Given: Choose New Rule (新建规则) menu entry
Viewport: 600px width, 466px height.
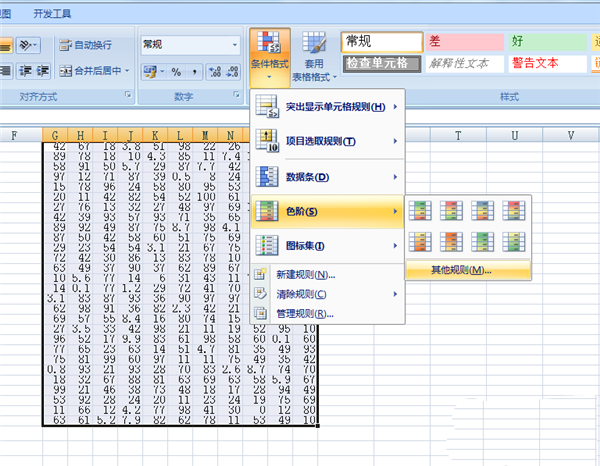Looking at the screenshot, I should tap(327, 274).
